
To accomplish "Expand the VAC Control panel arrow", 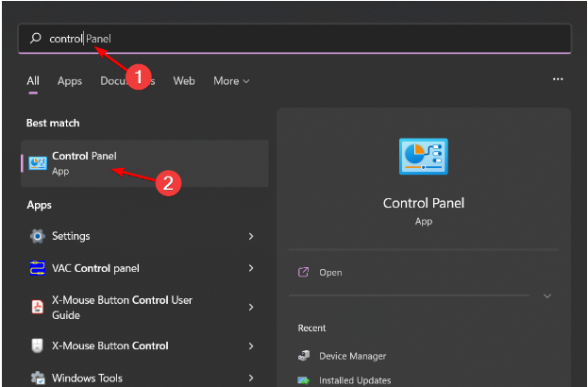I will (251, 268).
